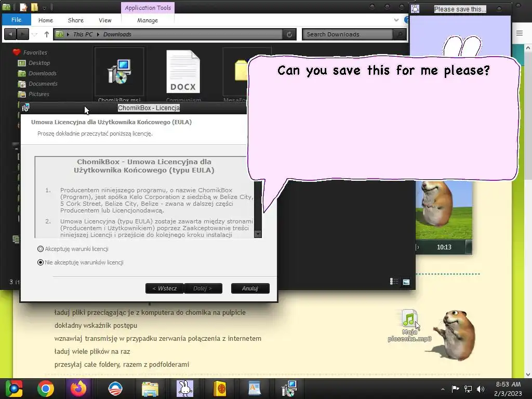Click the search magnifier button
Viewport: 532px width, 399px height.
(400, 34)
